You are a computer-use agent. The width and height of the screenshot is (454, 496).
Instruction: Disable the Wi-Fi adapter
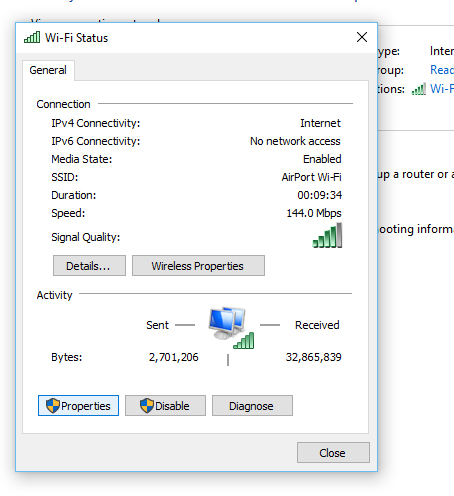point(165,406)
